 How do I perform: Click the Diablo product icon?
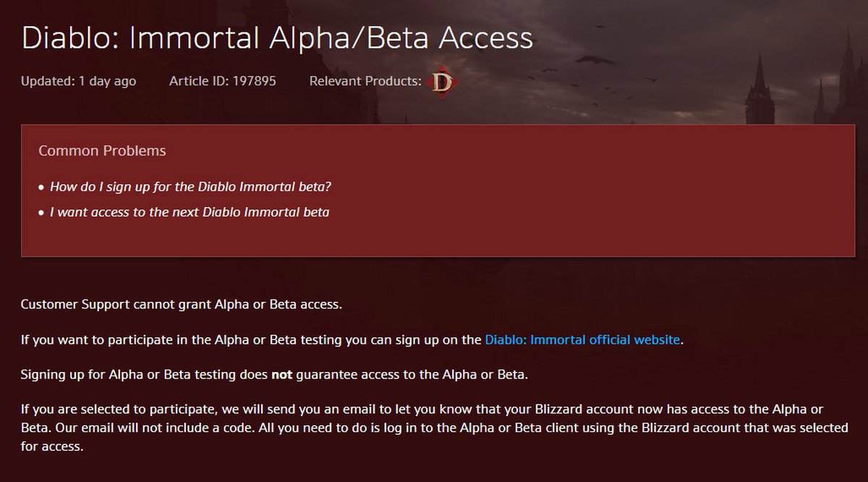point(442,82)
